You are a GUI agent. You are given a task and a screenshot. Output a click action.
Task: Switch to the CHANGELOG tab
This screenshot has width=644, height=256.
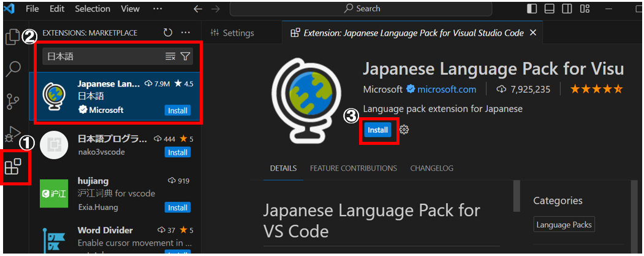click(431, 168)
